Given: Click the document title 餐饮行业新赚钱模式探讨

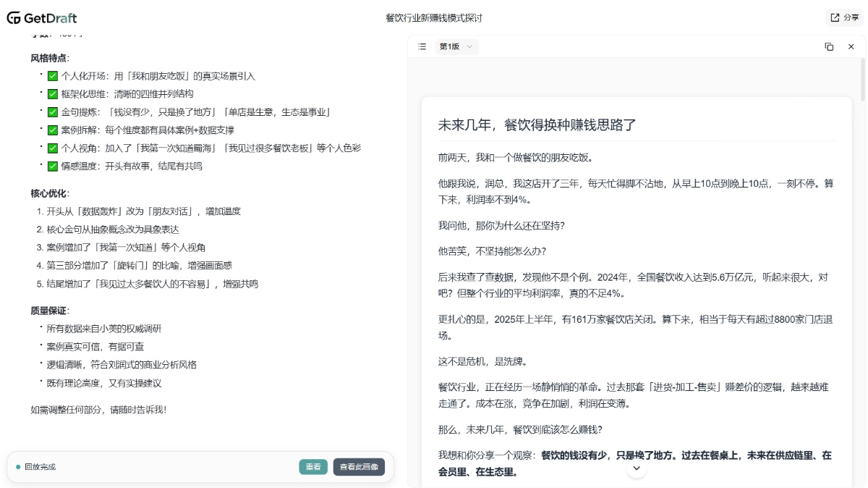Looking at the screenshot, I should tap(434, 17).
